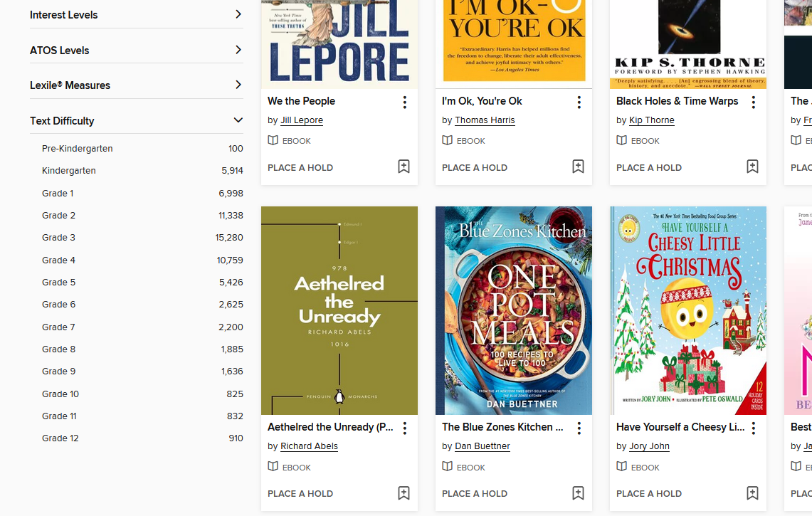Image resolution: width=812 pixels, height=516 pixels.
Task: Collapse the Text Difficulty filter
Action: [238, 120]
